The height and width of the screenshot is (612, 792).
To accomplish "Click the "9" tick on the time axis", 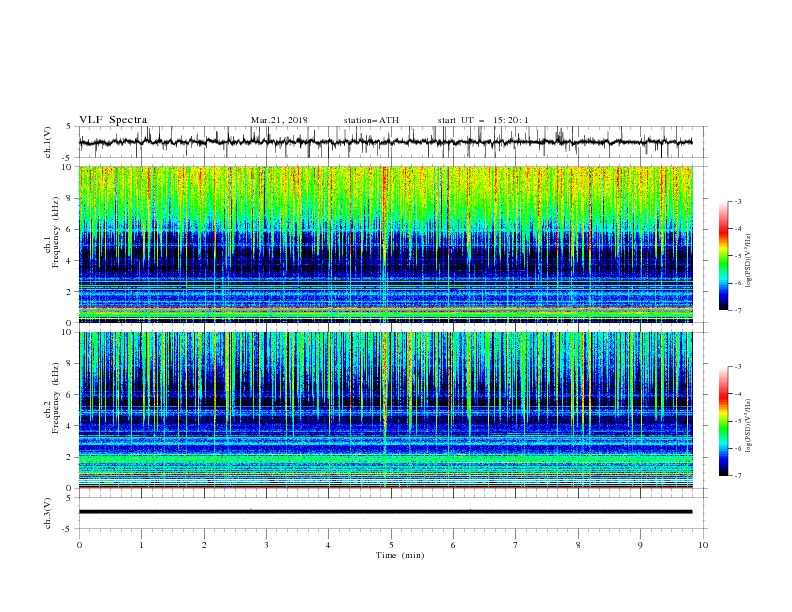I will pyautogui.click(x=640, y=545).
